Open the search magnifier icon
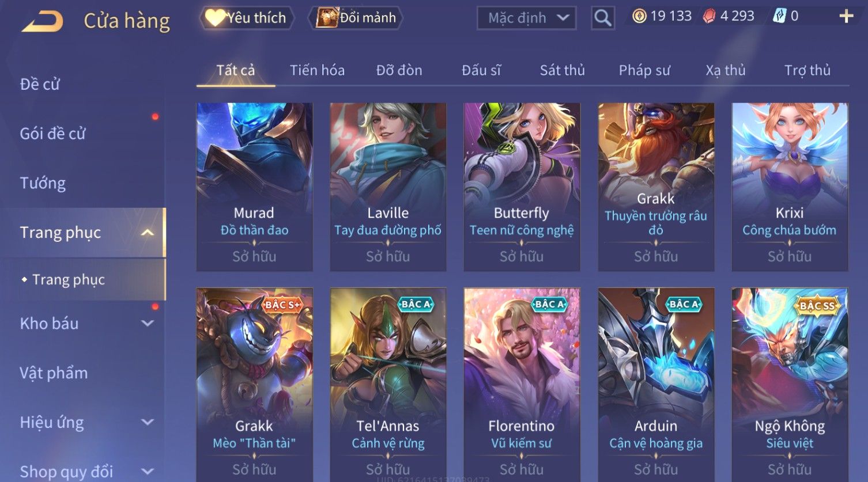Image resolution: width=868 pixels, height=482 pixels. point(603,18)
